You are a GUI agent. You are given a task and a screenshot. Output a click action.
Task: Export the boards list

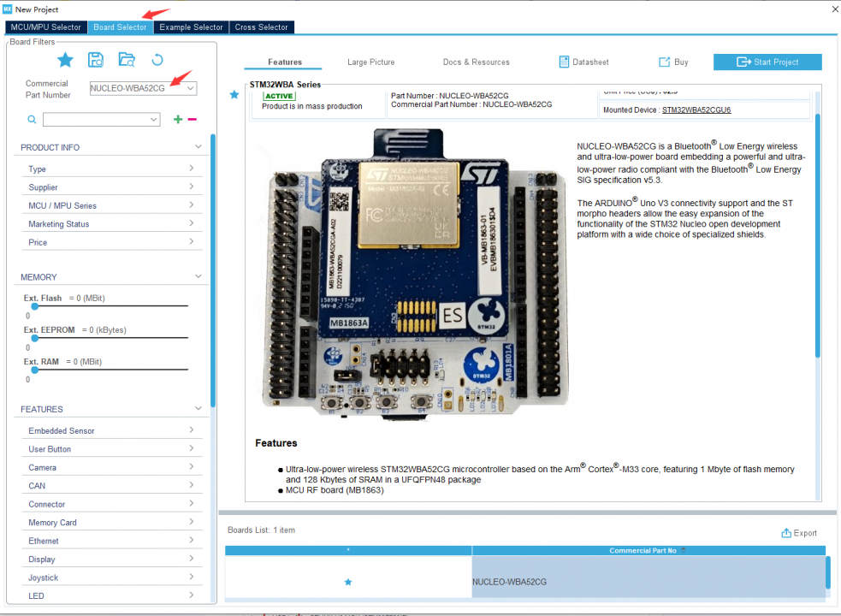(x=799, y=532)
